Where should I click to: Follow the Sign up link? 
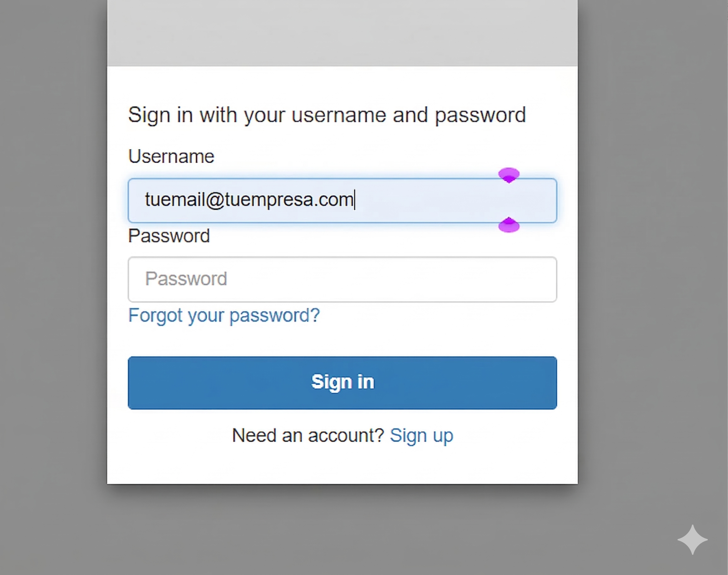click(421, 435)
